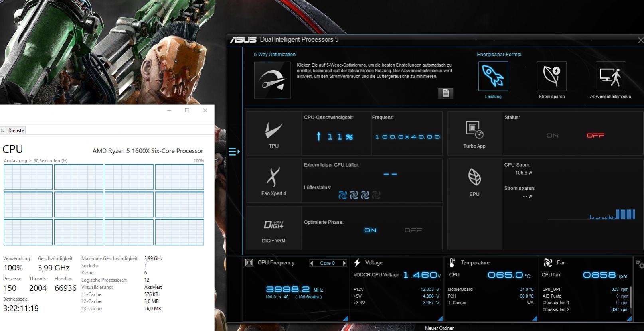The image size is (644, 331).
Task: Click the CPU-Geschwindigkeit 11% readout
Action: coord(334,137)
